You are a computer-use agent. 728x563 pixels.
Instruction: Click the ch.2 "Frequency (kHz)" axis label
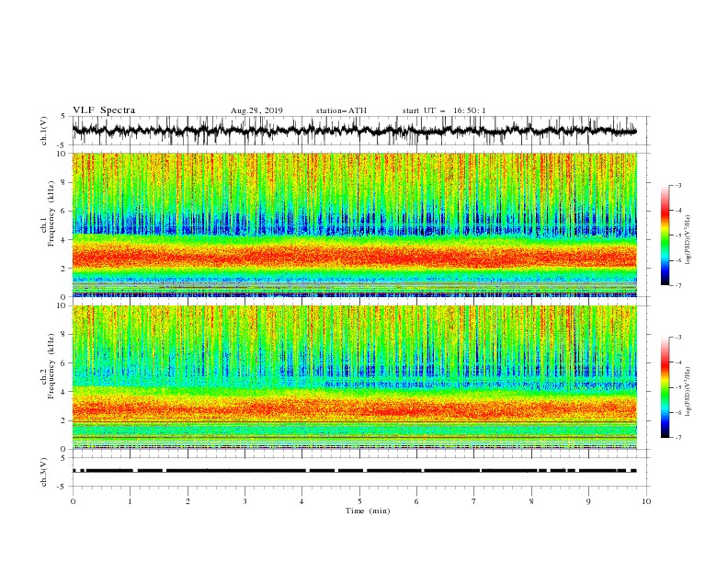[51, 366]
